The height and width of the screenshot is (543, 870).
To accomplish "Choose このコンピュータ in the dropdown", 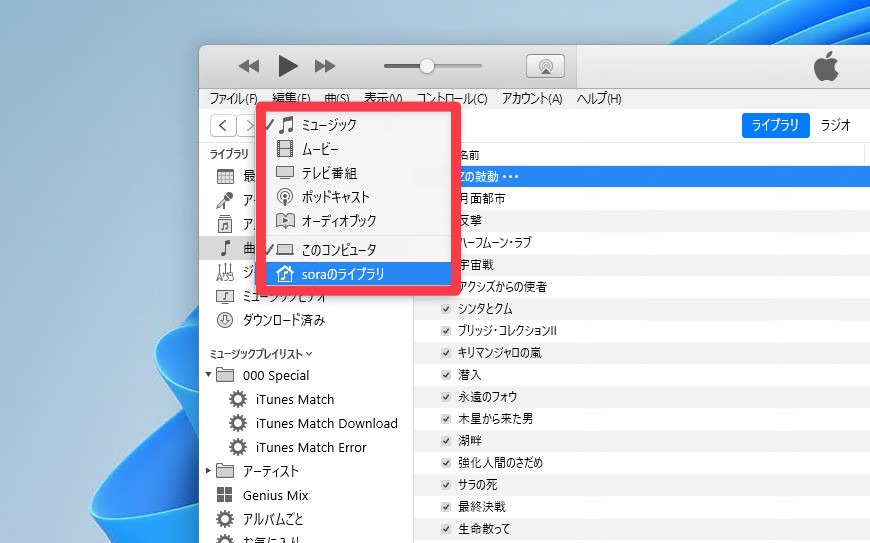I will click(x=358, y=250).
